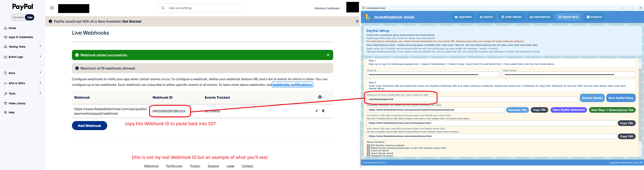Switch to the discord tab
Viewport: 644px width, 170px height.
click(x=486, y=17)
